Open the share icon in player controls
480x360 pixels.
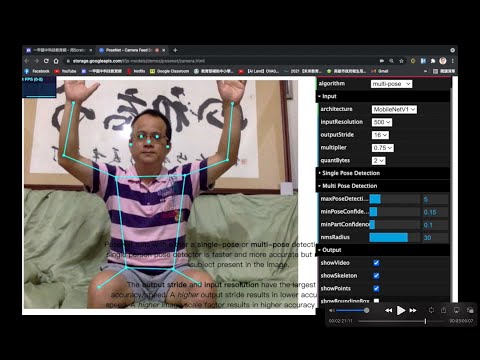pyautogui.click(x=443, y=310)
